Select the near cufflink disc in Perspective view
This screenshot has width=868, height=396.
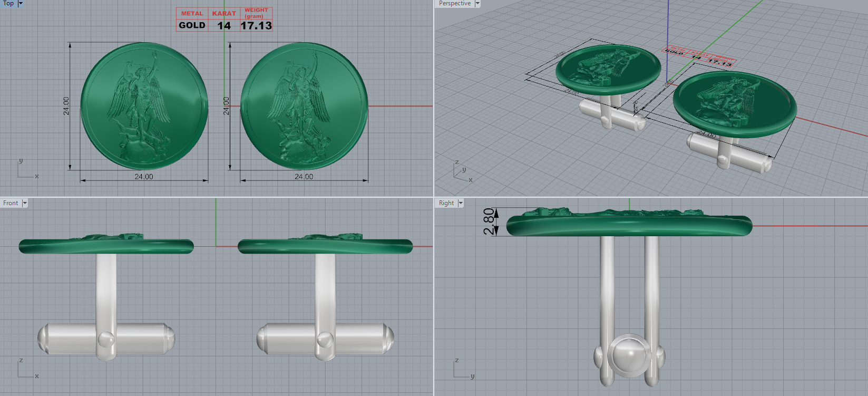pos(735,105)
